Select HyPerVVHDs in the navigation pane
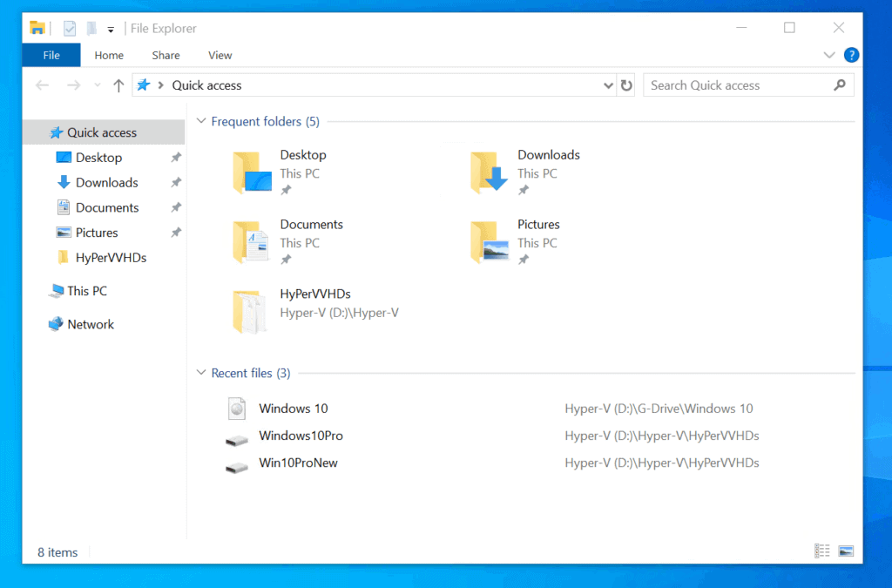This screenshot has height=588, width=892. [x=104, y=258]
